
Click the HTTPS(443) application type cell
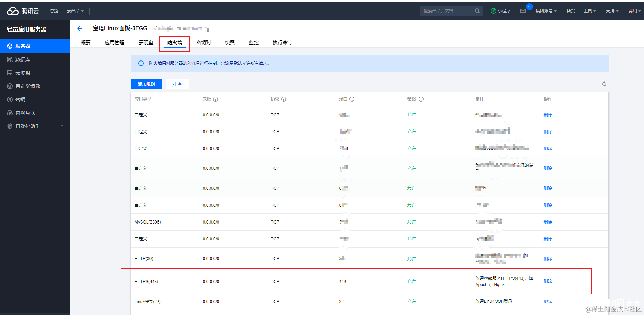(x=146, y=282)
